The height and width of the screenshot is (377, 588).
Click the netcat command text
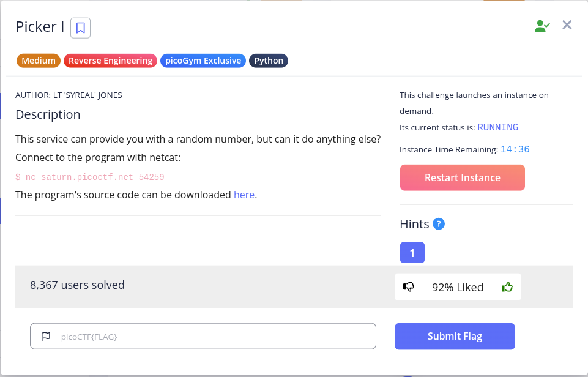(89, 177)
